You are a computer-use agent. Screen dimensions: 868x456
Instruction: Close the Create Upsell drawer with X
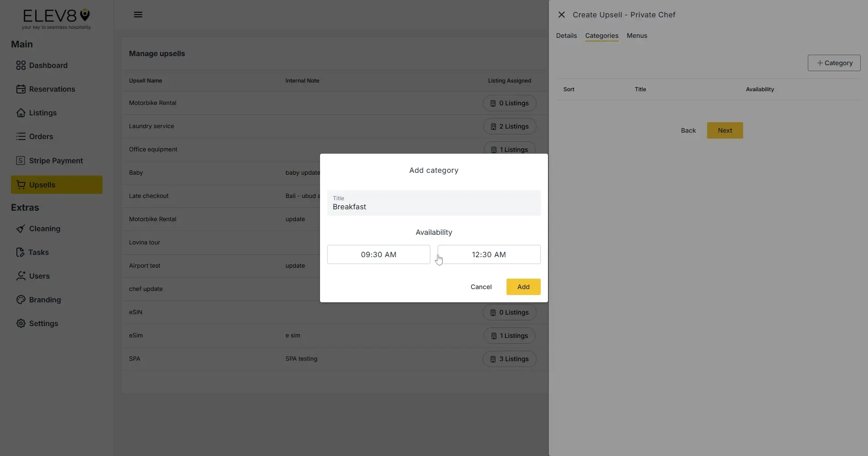tap(561, 15)
